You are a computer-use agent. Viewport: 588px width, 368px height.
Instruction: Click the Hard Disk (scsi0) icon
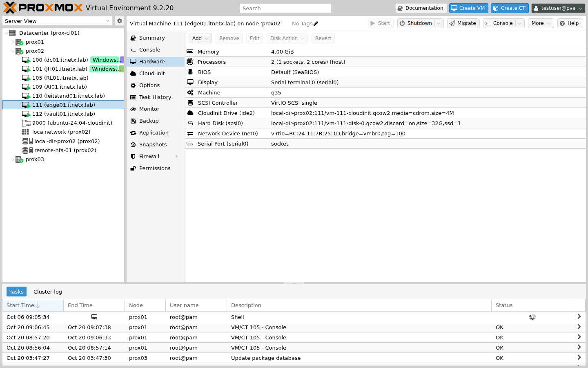tap(190, 123)
